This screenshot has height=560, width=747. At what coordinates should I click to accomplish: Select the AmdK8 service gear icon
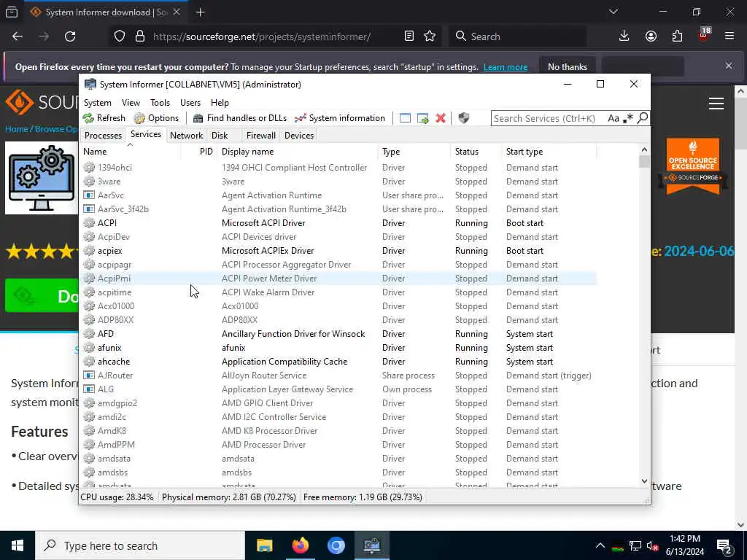point(88,430)
